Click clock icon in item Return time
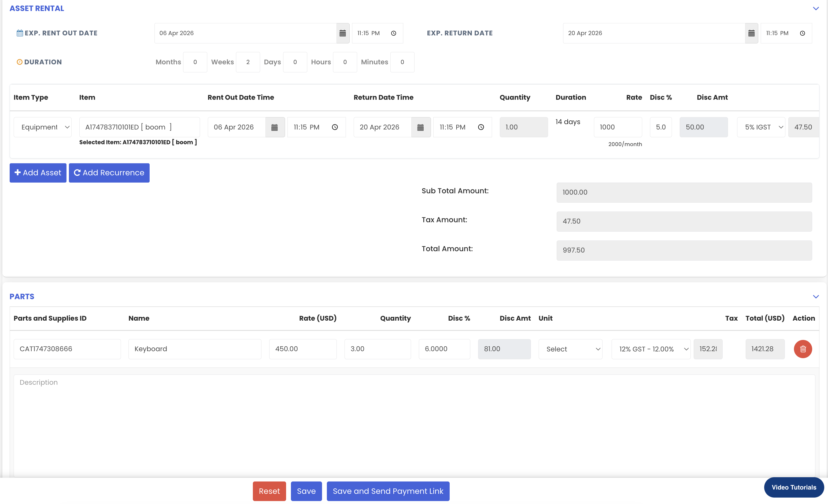This screenshot has width=828, height=504. 481,127
